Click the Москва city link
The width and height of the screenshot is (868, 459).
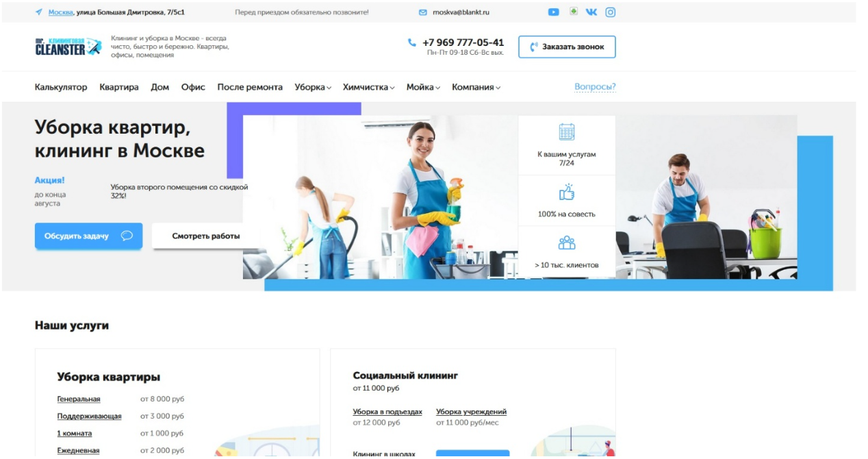[x=60, y=12]
